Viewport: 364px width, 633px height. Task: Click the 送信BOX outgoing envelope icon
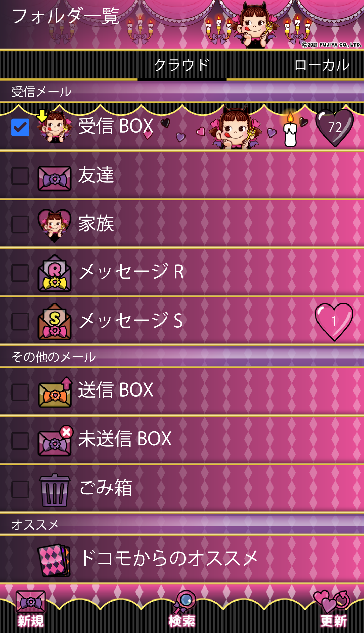(x=55, y=392)
